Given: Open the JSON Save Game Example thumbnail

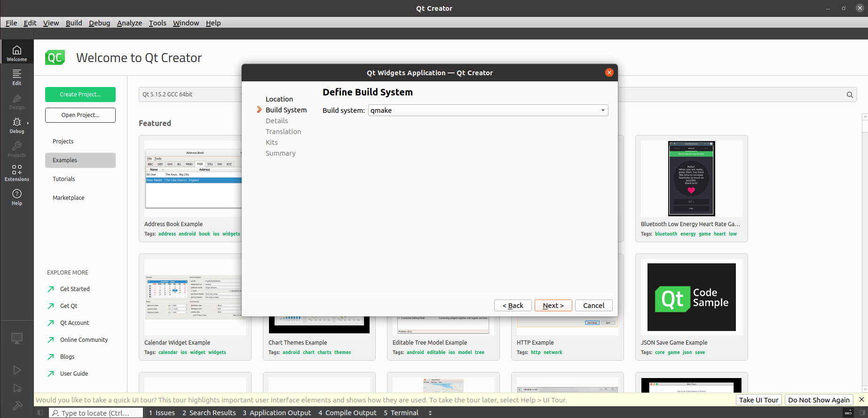Looking at the screenshot, I should pyautogui.click(x=691, y=297).
